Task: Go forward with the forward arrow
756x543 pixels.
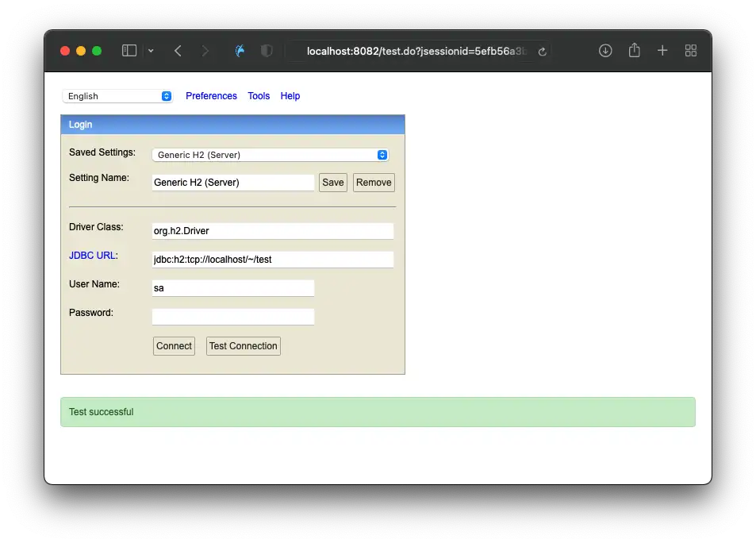Action: point(205,51)
